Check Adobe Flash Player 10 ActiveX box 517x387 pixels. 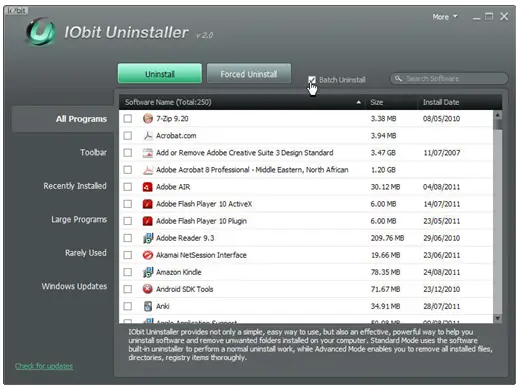click(128, 204)
